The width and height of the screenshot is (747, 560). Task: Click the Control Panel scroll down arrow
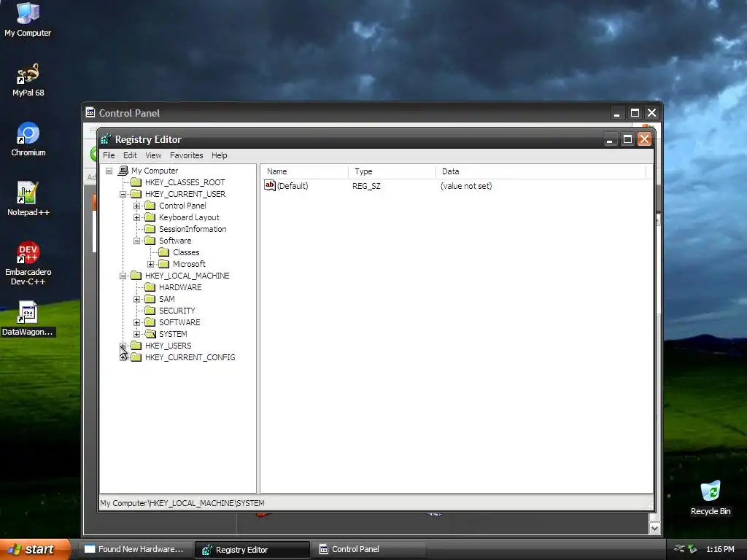(654, 528)
